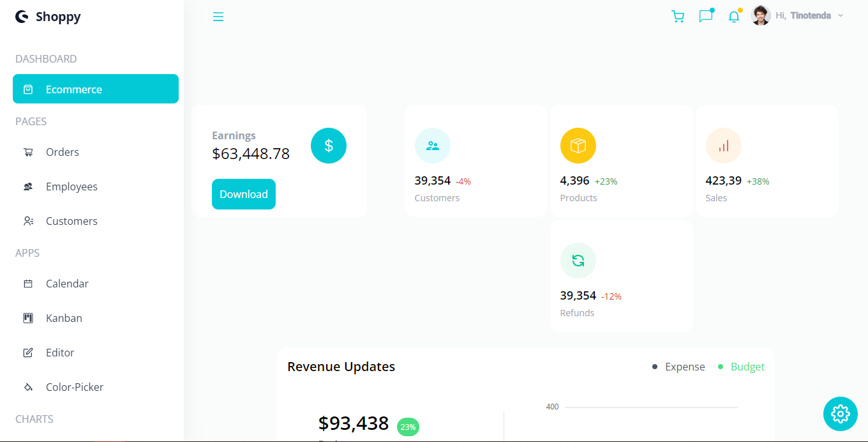The width and height of the screenshot is (868, 442).
Task: Click the Download earnings button
Action: [243, 194]
